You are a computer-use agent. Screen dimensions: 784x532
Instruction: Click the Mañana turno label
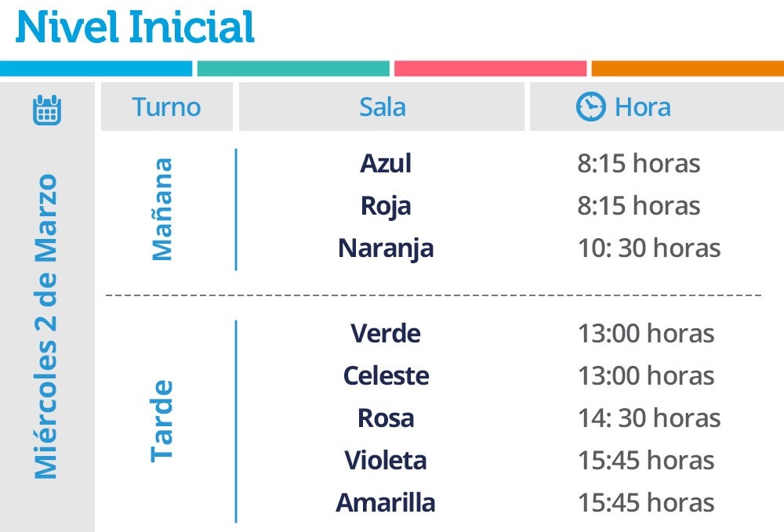[x=162, y=209]
